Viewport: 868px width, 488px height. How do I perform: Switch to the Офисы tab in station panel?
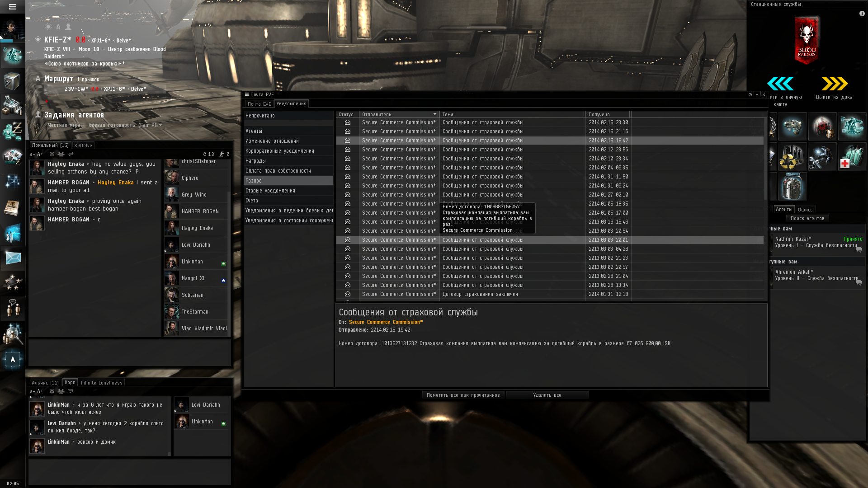806,210
